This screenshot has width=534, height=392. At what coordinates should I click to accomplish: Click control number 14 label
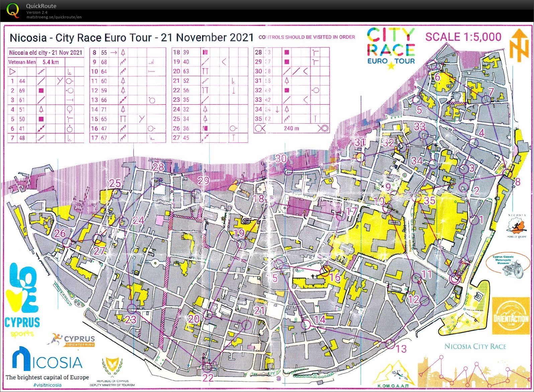pyautogui.click(x=320, y=319)
